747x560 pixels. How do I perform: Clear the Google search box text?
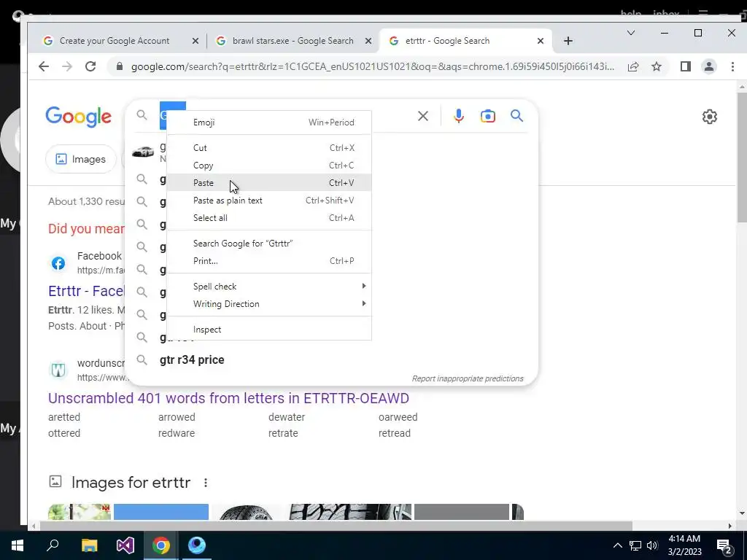pos(422,116)
